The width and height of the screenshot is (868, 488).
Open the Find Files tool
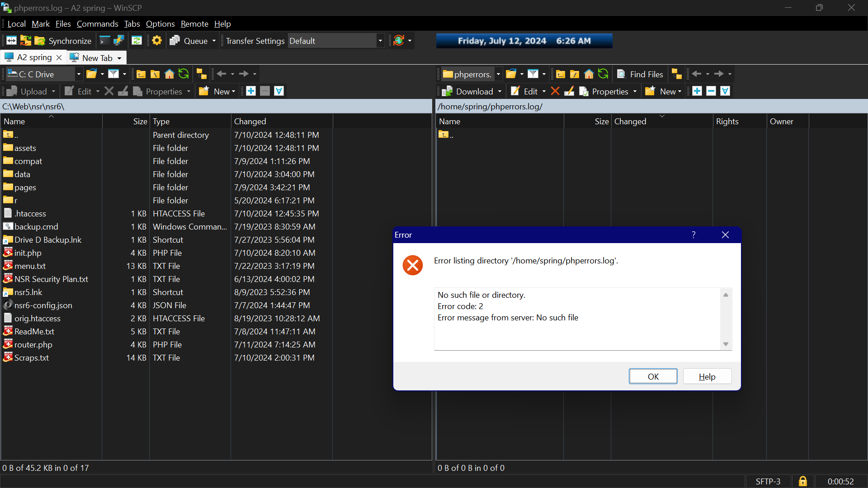tap(640, 74)
